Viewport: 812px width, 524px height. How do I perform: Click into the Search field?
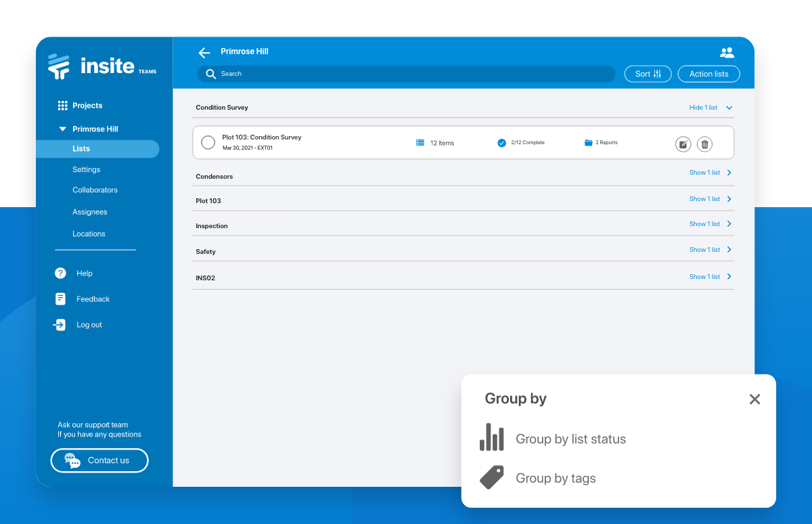(x=406, y=74)
